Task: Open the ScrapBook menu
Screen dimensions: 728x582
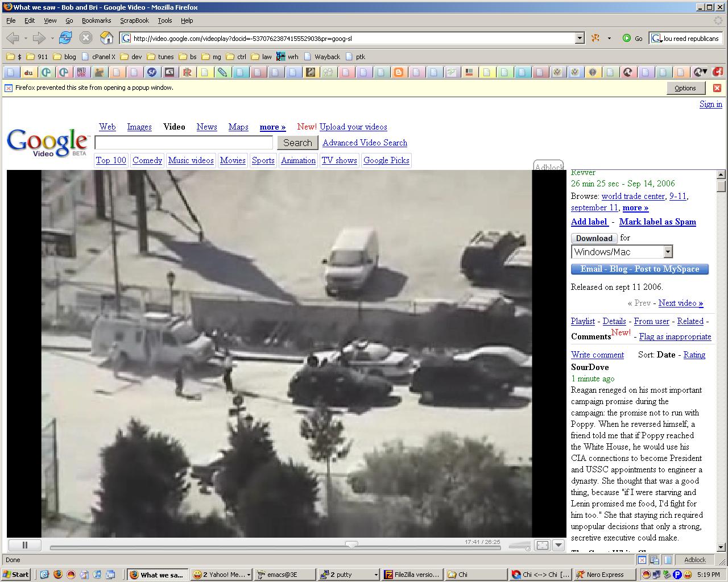Action: [134, 20]
